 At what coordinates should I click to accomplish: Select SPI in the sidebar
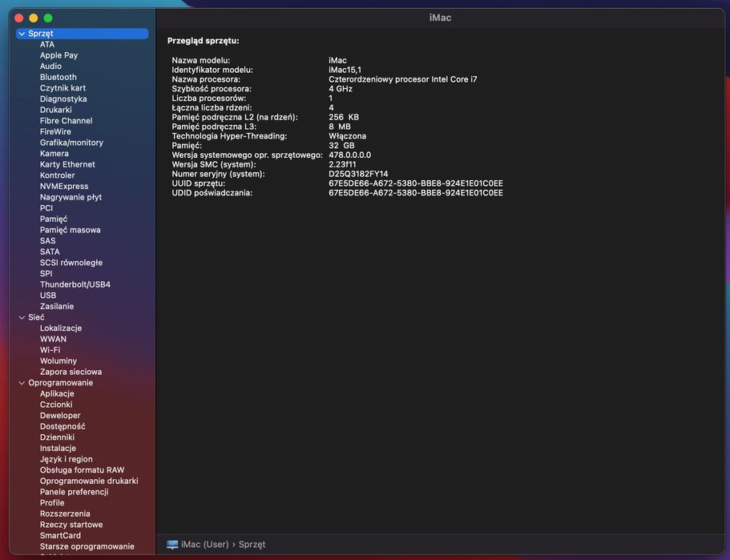46,274
